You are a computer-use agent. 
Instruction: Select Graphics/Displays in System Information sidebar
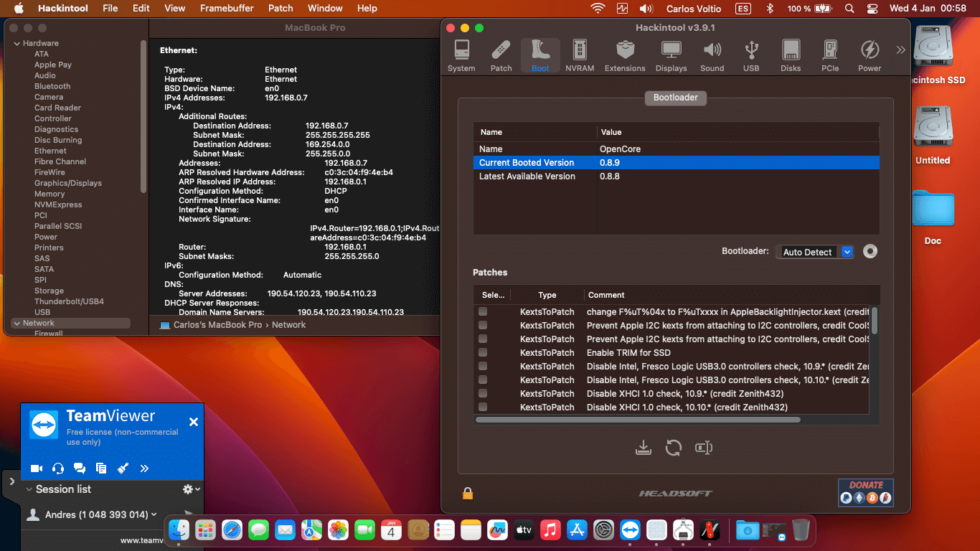click(68, 183)
